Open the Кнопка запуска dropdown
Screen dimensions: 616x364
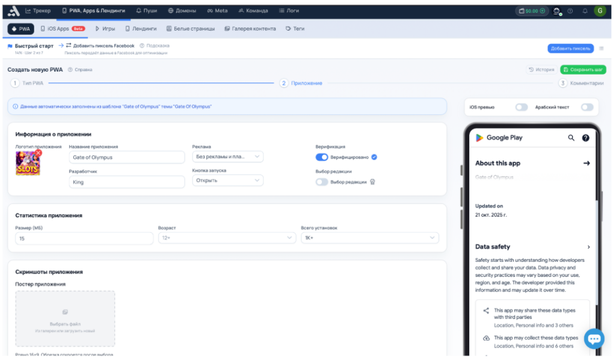[x=227, y=180]
